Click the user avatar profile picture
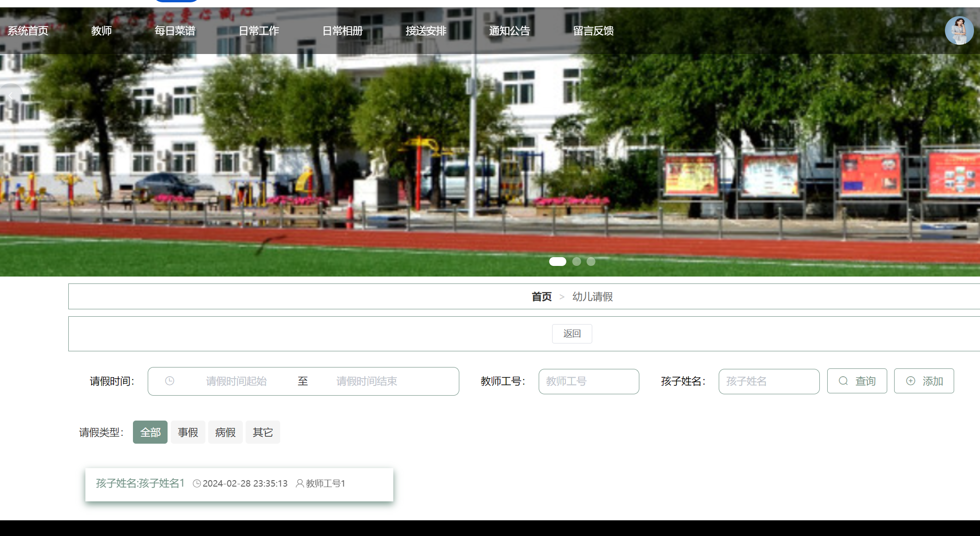Screen dimensions: 980x536 coord(959,30)
